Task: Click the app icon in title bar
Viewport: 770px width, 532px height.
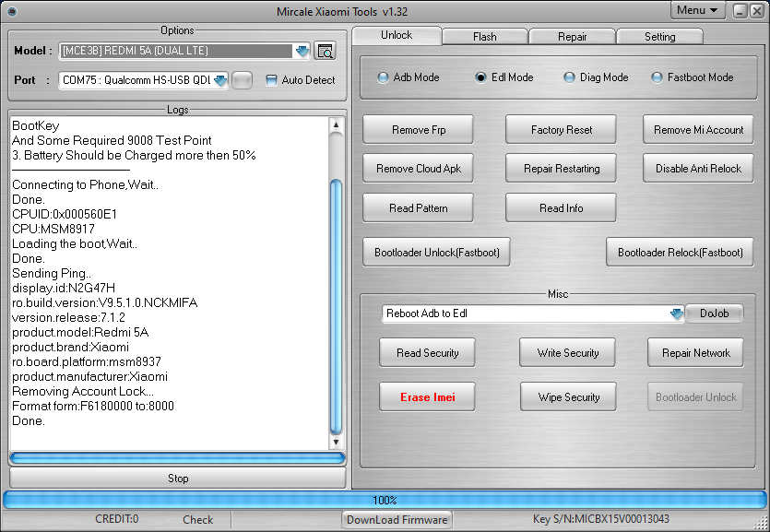Action: tap(12, 11)
